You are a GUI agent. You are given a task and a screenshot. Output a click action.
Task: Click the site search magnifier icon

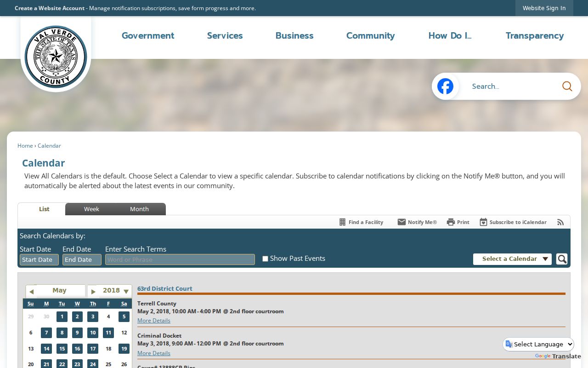coord(567,86)
